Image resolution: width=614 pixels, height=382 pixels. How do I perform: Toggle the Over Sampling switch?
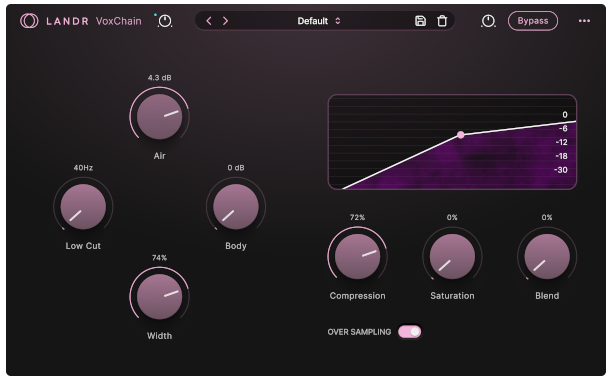[410, 332]
